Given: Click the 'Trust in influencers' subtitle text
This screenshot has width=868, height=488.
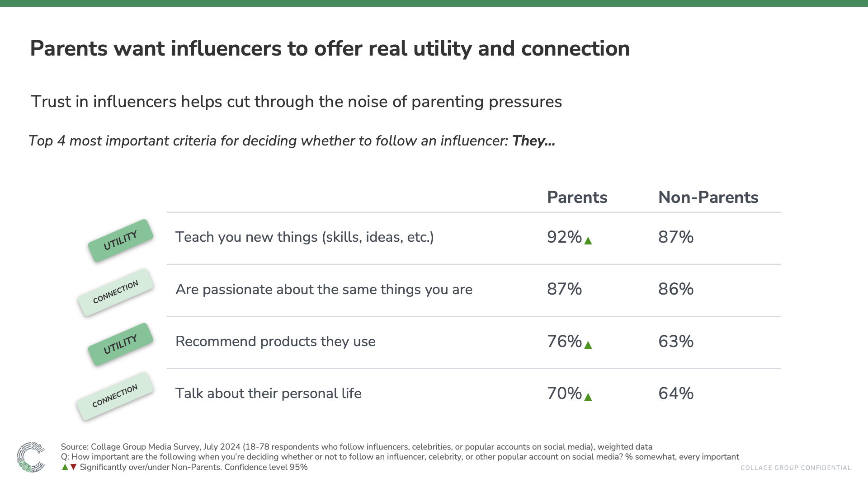Looking at the screenshot, I should [x=296, y=102].
